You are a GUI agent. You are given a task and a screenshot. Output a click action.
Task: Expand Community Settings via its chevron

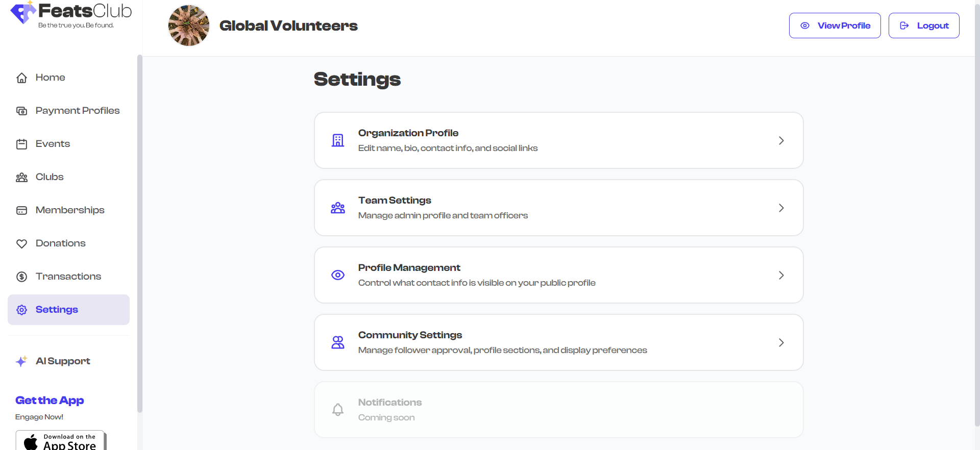click(x=781, y=342)
